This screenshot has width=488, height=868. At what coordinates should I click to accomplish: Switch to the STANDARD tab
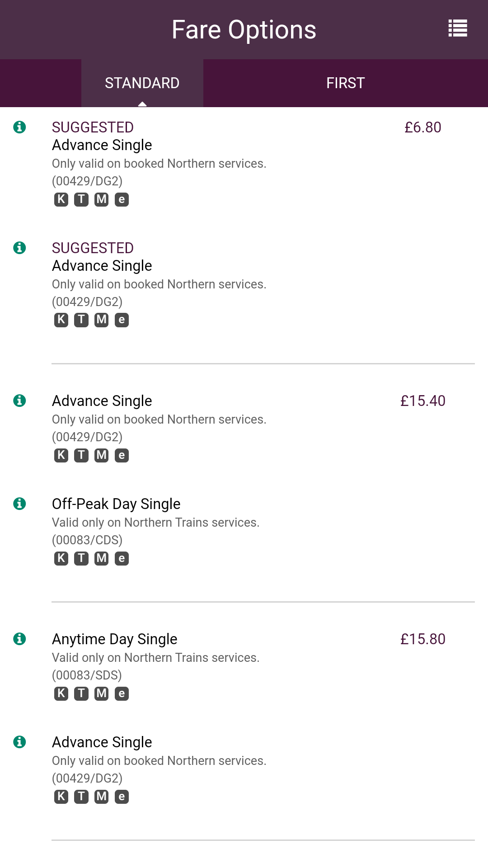point(142,83)
